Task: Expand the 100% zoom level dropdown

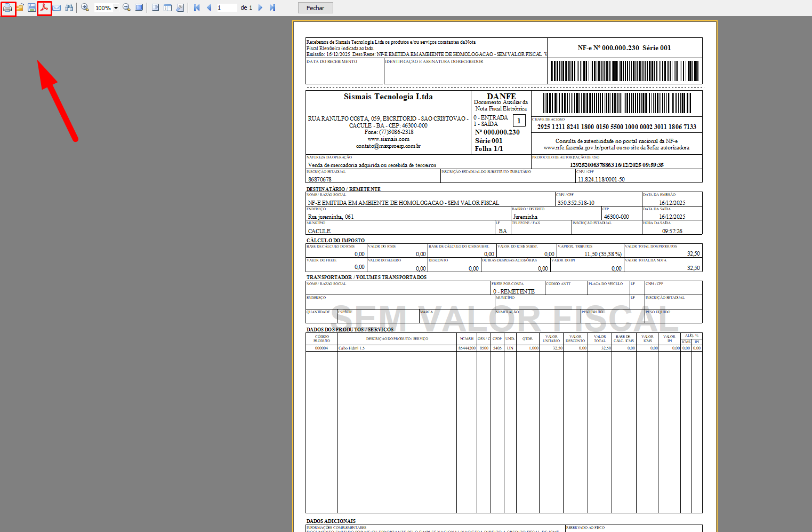Action: coord(116,8)
